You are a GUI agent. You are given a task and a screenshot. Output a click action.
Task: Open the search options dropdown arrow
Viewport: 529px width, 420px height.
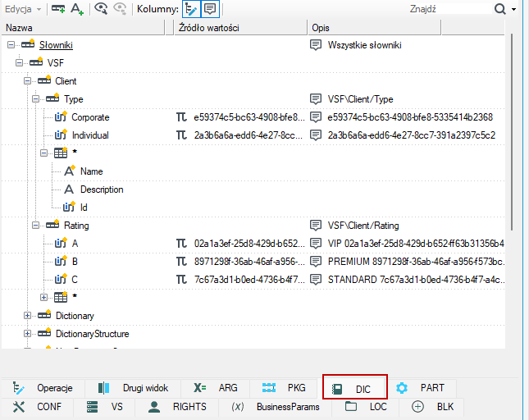coord(513,10)
